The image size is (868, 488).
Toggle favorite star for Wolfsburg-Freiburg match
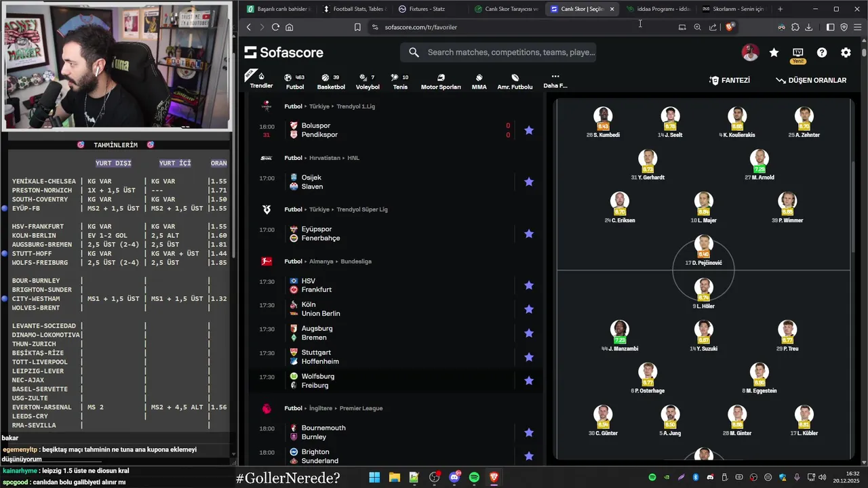[x=529, y=381]
